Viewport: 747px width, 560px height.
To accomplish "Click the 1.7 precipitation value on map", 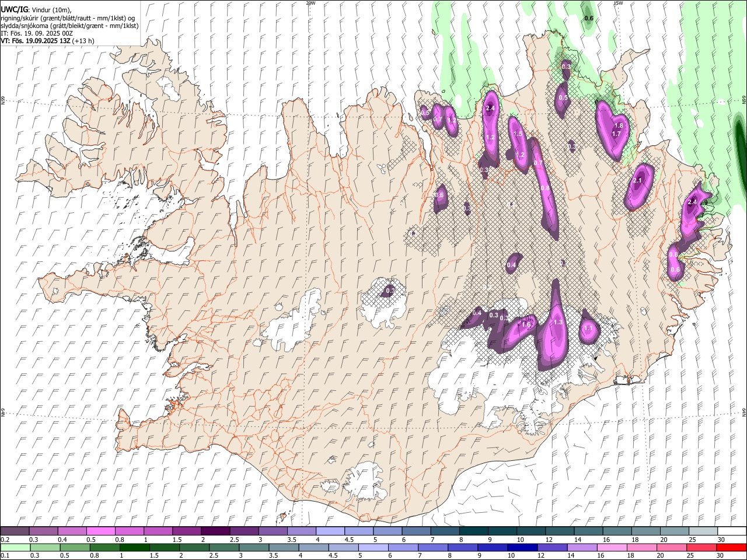I will coord(616,134).
